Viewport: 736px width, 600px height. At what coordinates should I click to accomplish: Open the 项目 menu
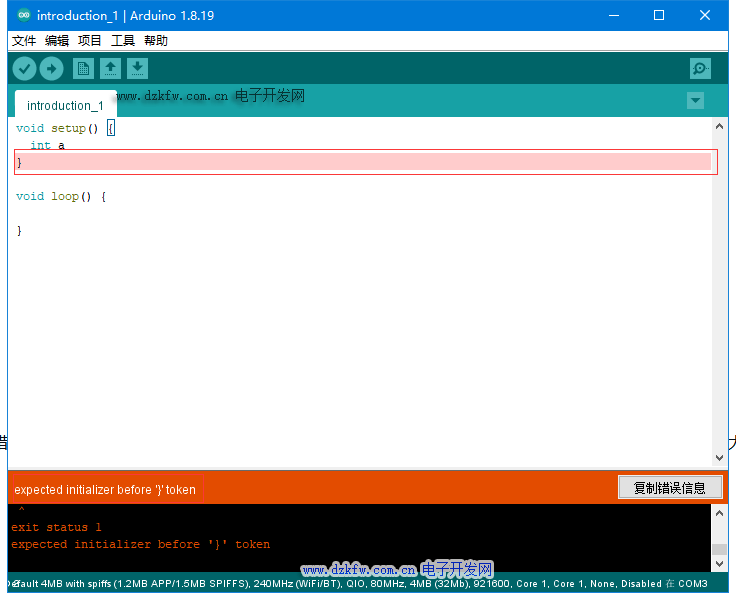point(90,41)
